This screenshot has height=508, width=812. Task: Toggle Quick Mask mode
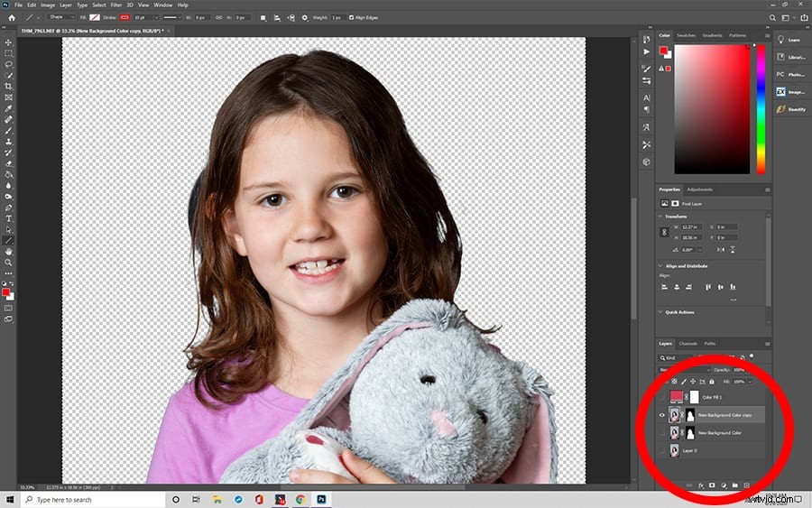[x=8, y=308]
